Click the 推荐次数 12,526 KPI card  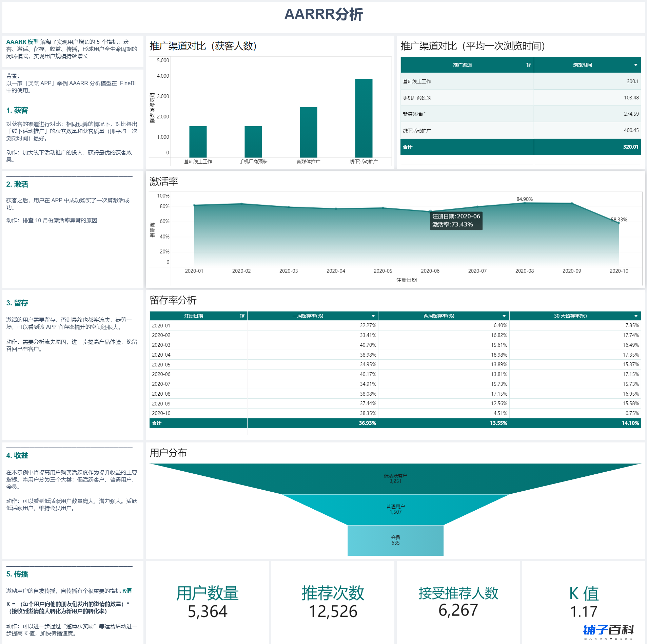coord(333,602)
